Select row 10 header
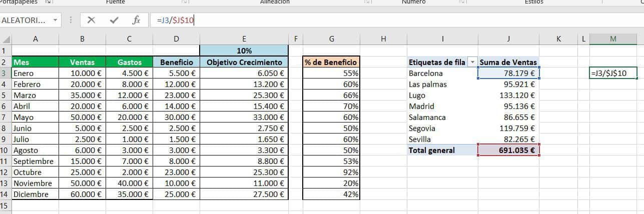The width and height of the screenshot is (644, 214). click(x=6, y=150)
